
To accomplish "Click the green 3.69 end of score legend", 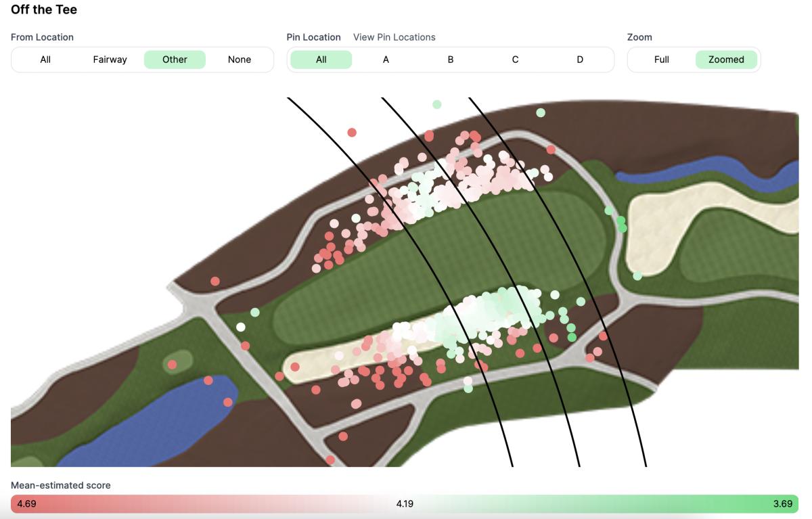I will click(x=783, y=504).
